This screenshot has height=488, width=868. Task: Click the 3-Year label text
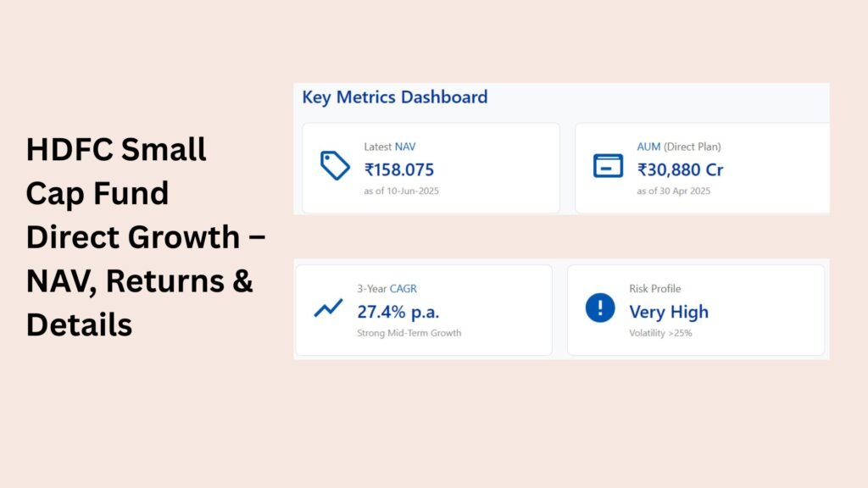coord(372,288)
